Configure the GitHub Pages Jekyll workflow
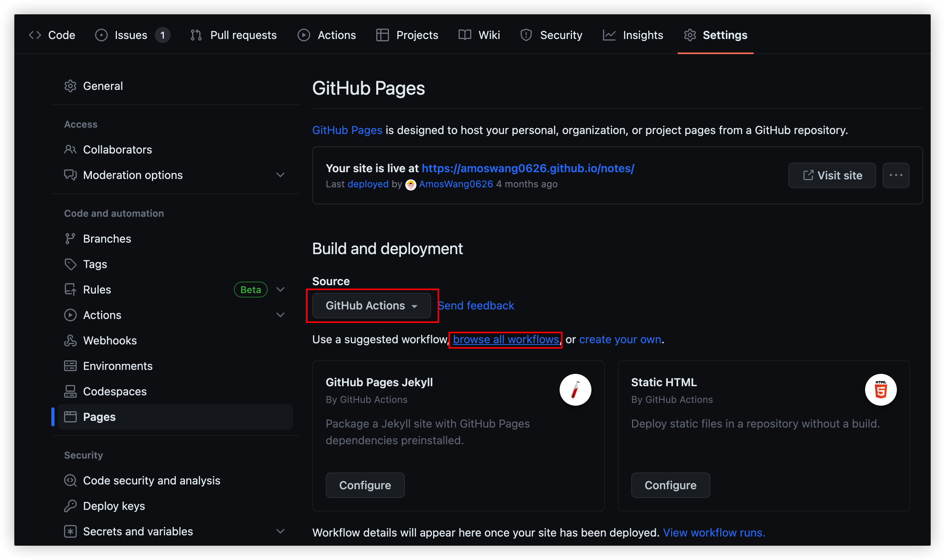Viewport: 945px width, 560px height. [365, 485]
